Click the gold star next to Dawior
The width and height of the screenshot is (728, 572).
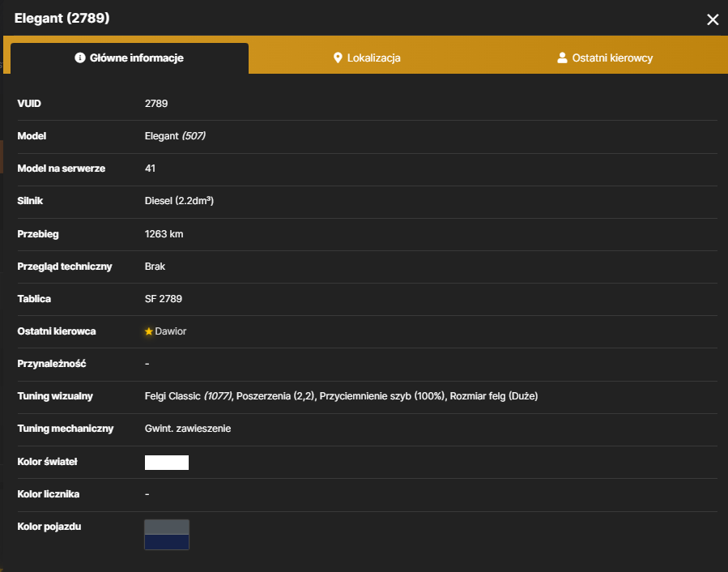click(148, 331)
